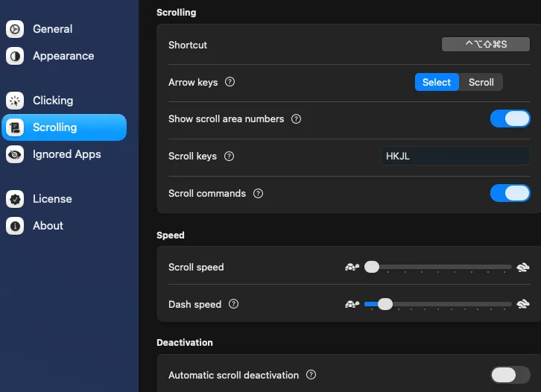The width and height of the screenshot is (541, 392).
Task: Open the Scrolling section in sidebar
Action: click(64, 127)
